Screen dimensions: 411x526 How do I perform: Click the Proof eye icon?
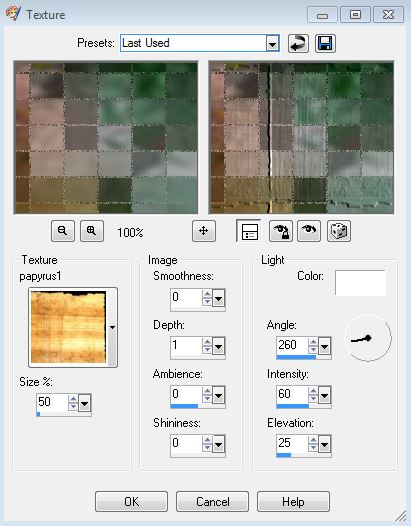(309, 231)
